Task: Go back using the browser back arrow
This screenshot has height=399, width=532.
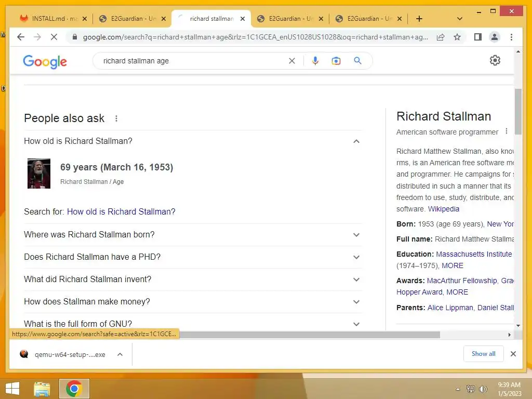Action: point(21,37)
